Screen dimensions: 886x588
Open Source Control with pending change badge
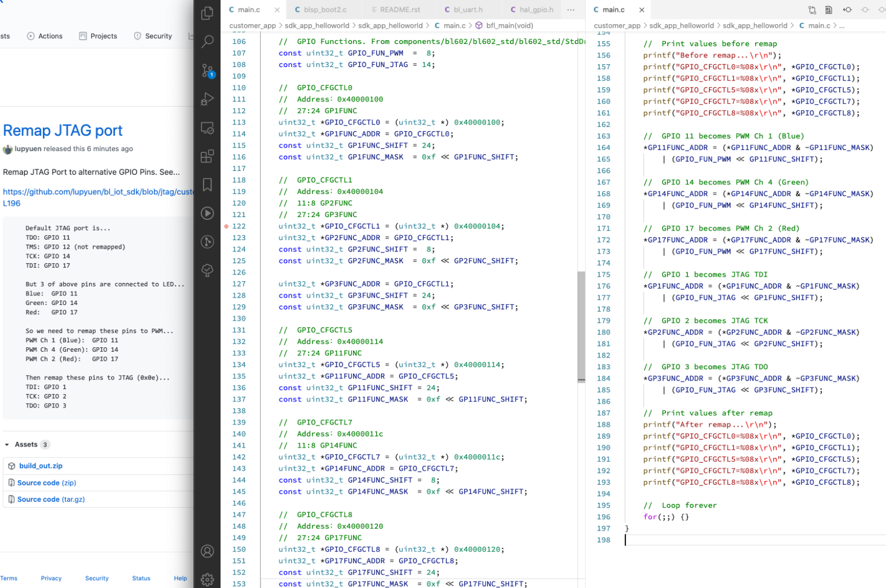pos(207,70)
